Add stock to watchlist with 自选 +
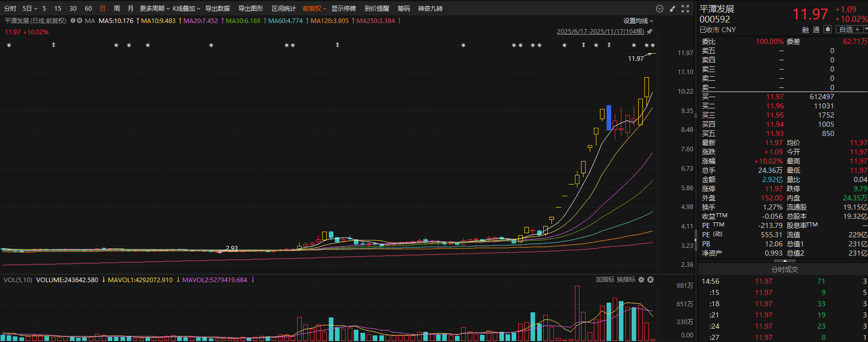The width and height of the screenshot is (868, 342). click(850, 30)
